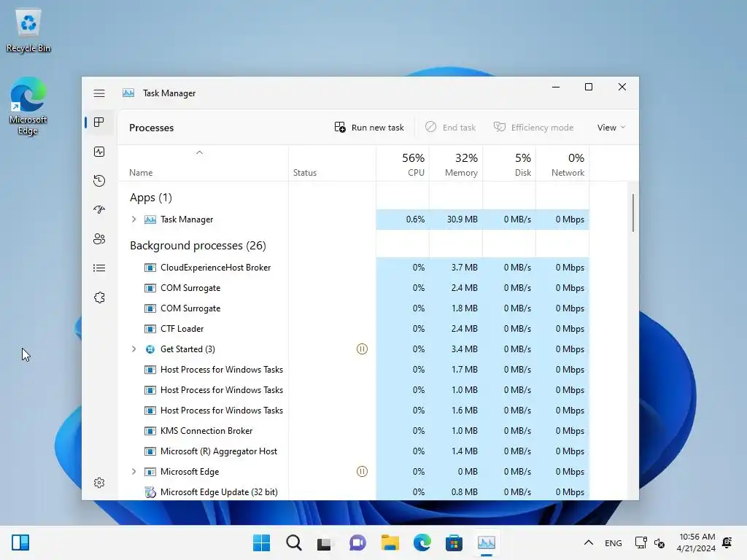Click the muted volume tray icon
Image resolution: width=747 pixels, height=560 pixels.
(x=659, y=542)
